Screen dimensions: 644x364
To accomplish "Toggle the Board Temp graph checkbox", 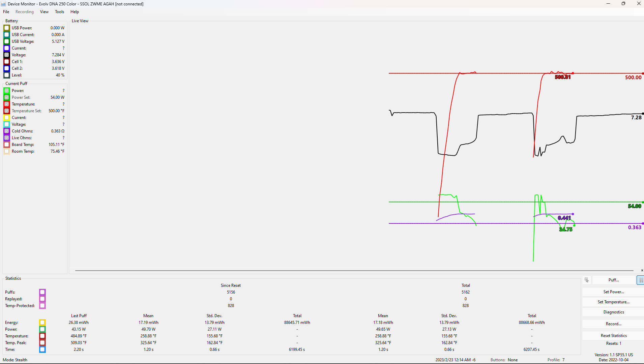I will coord(7,145).
